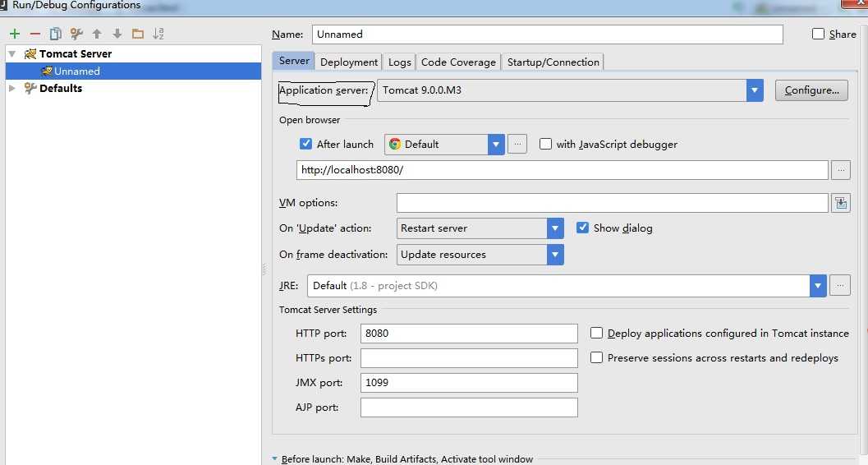The image size is (868, 465).
Task: Click the http://localhost:8080/ URL field
Action: [563, 170]
